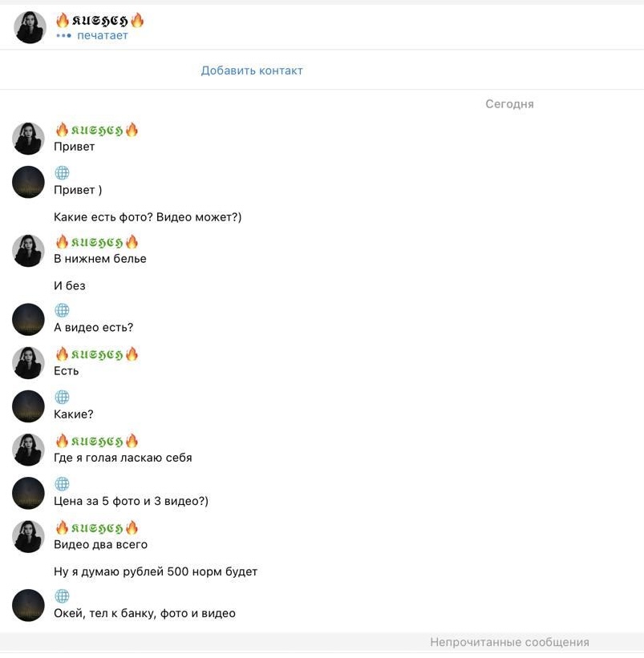Open dark avatar beside 'Привет )' message

28,182
